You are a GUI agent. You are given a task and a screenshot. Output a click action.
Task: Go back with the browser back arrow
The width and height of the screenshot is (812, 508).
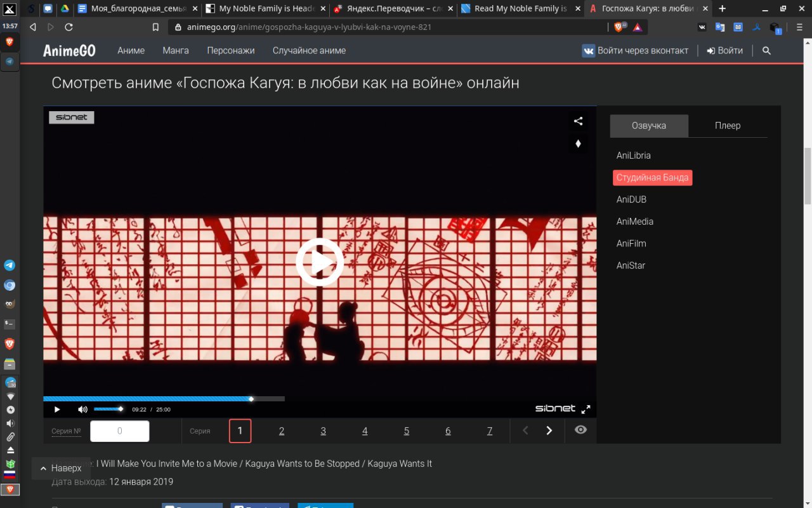(x=33, y=27)
